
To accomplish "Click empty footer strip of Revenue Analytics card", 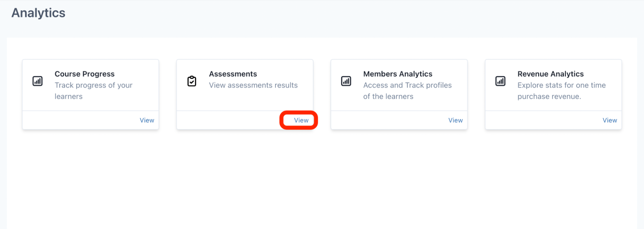I will coord(541,120).
